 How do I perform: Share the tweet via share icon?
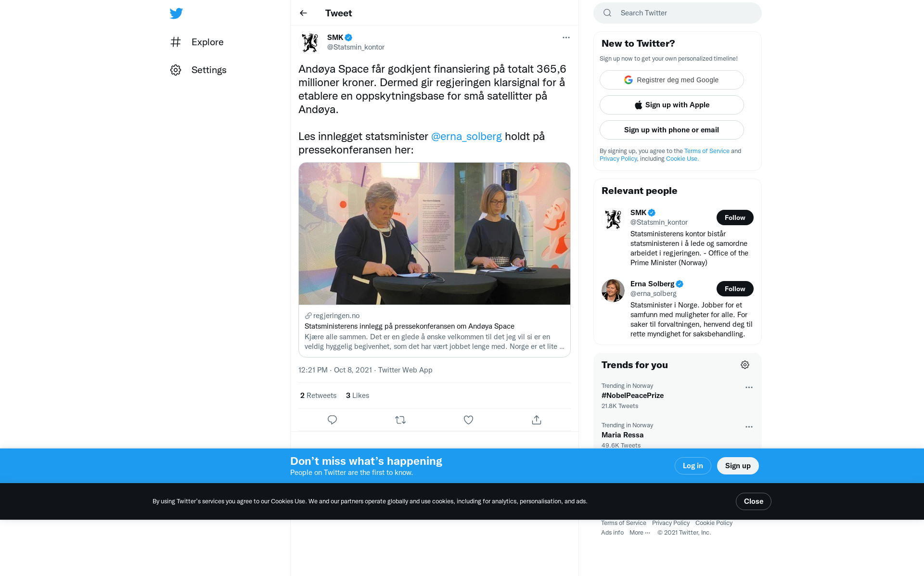click(537, 420)
